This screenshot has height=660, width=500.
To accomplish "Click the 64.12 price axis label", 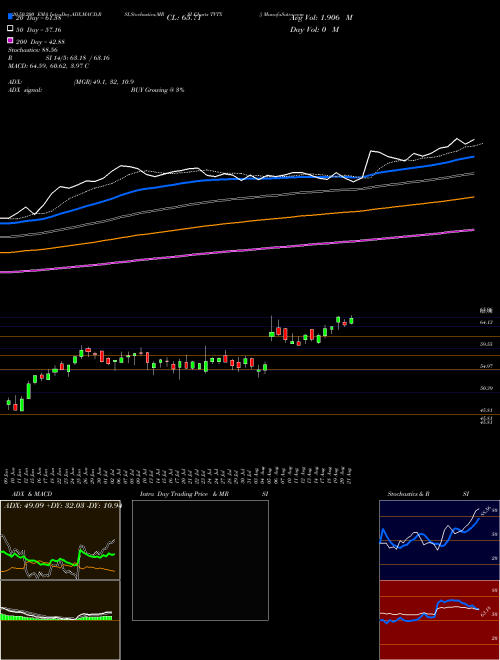I will (x=486, y=322).
